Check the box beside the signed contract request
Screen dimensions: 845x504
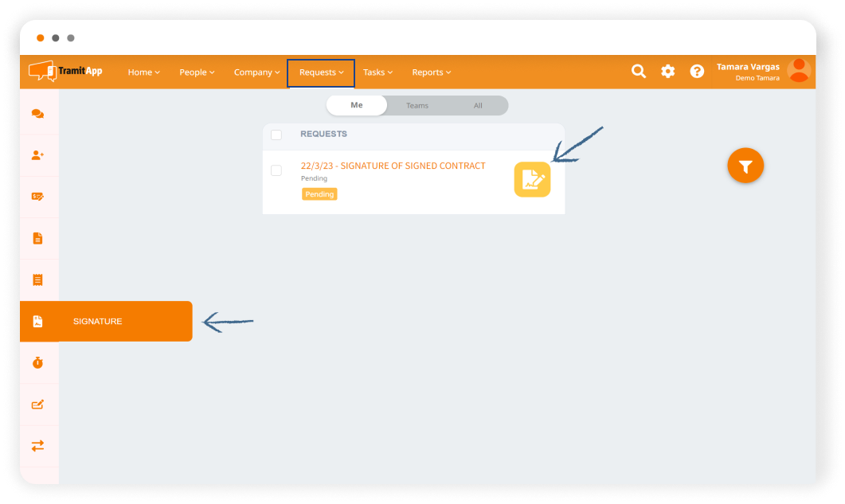click(x=276, y=170)
